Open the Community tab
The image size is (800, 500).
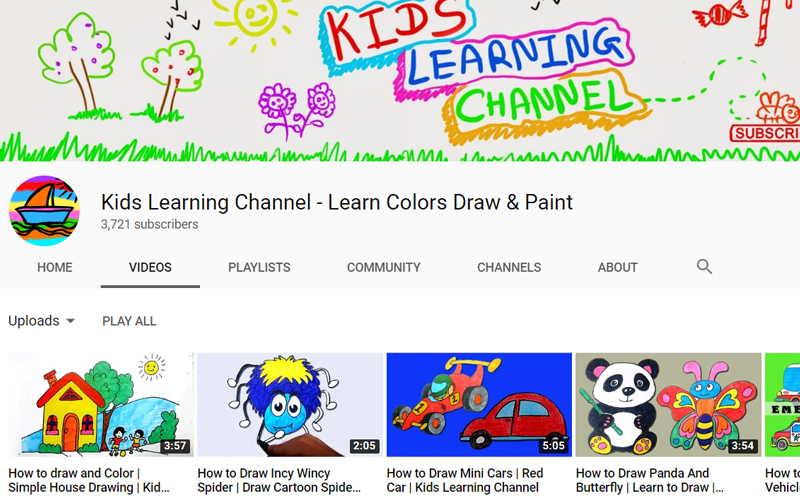[x=383, y=267]
